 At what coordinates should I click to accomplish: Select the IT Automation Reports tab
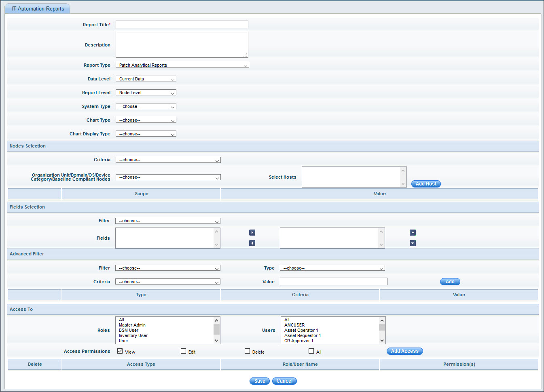(x=38, y=8)
